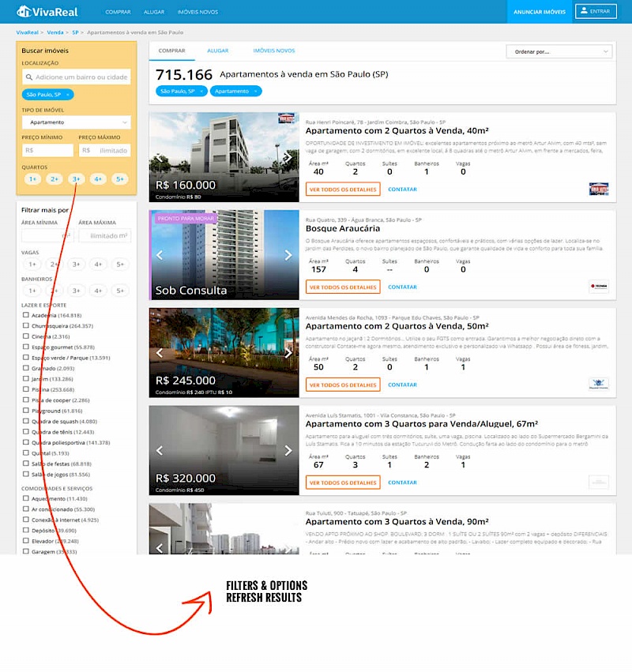632x672 pixels.
Task: Click the VivaReal logo in header
Action: coord(39,11)
